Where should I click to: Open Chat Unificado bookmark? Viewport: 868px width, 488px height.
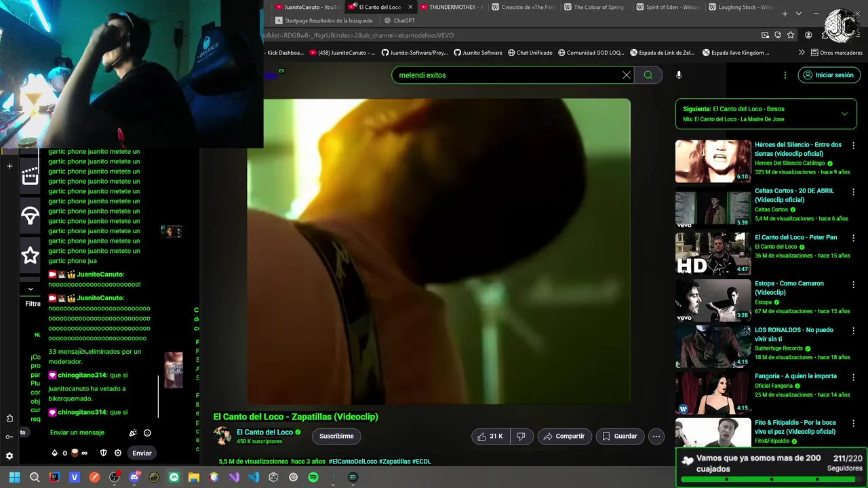click(x=530, y=52)
